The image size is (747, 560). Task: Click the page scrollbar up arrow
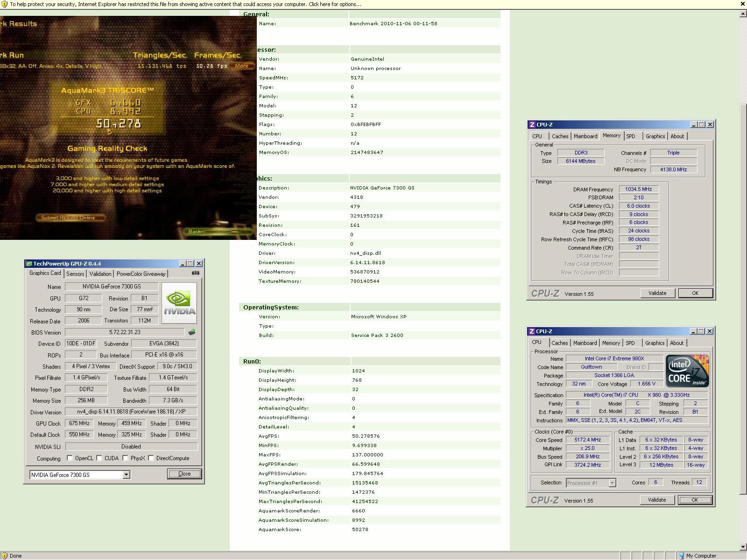coord(743,14)
